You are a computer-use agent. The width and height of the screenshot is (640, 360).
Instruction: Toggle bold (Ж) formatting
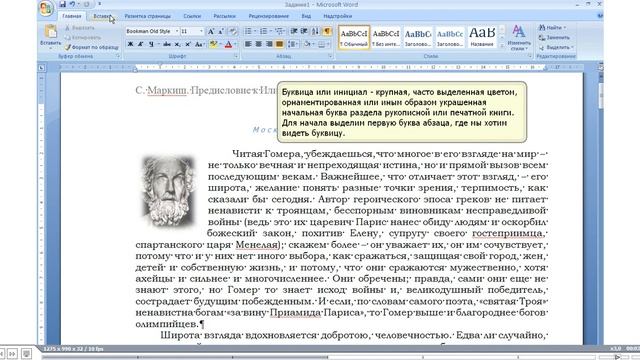tap(130, 44)
